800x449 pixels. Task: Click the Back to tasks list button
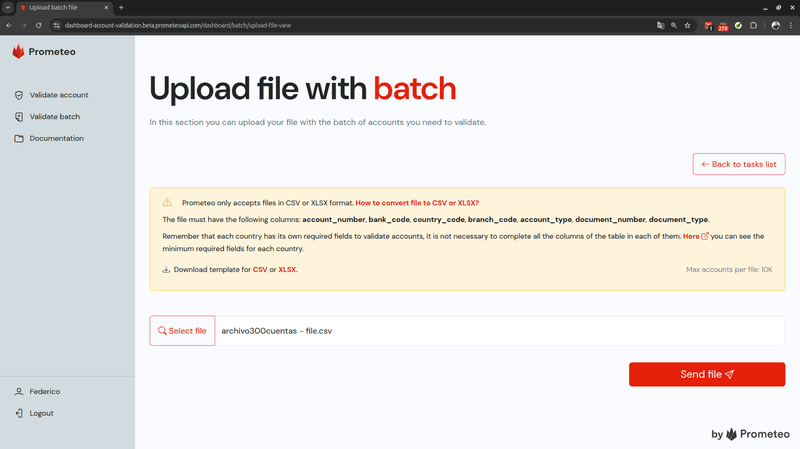[x=739, y=164]
